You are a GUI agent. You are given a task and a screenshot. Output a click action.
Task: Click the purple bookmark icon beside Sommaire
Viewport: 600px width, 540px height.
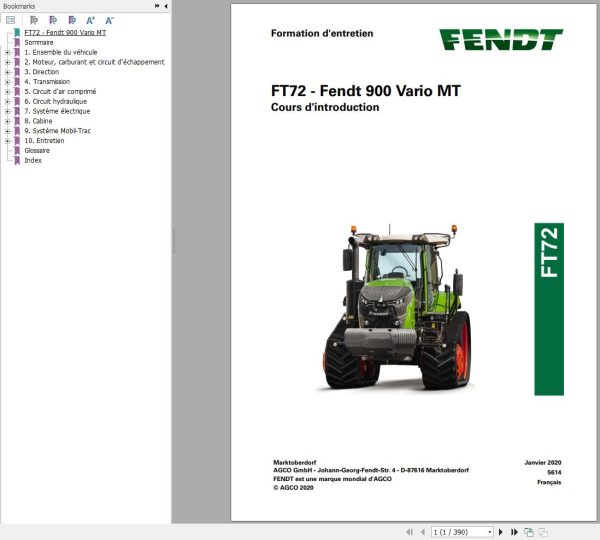pos(17,42)
